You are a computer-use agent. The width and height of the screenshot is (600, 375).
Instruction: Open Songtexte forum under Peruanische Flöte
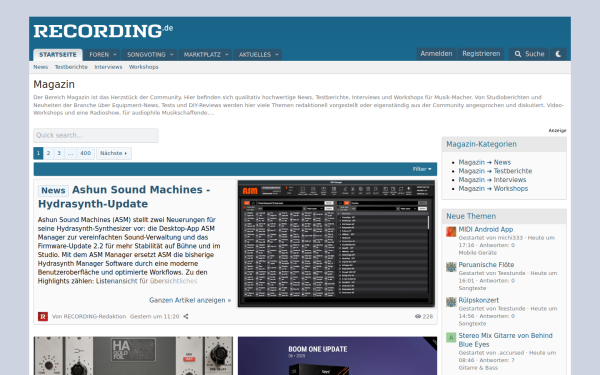click(472, 288)
